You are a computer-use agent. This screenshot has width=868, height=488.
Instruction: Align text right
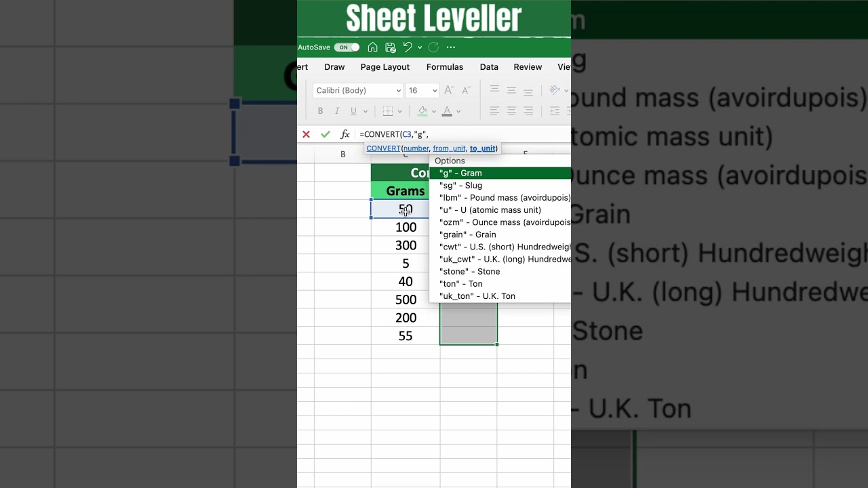point(528,111)
